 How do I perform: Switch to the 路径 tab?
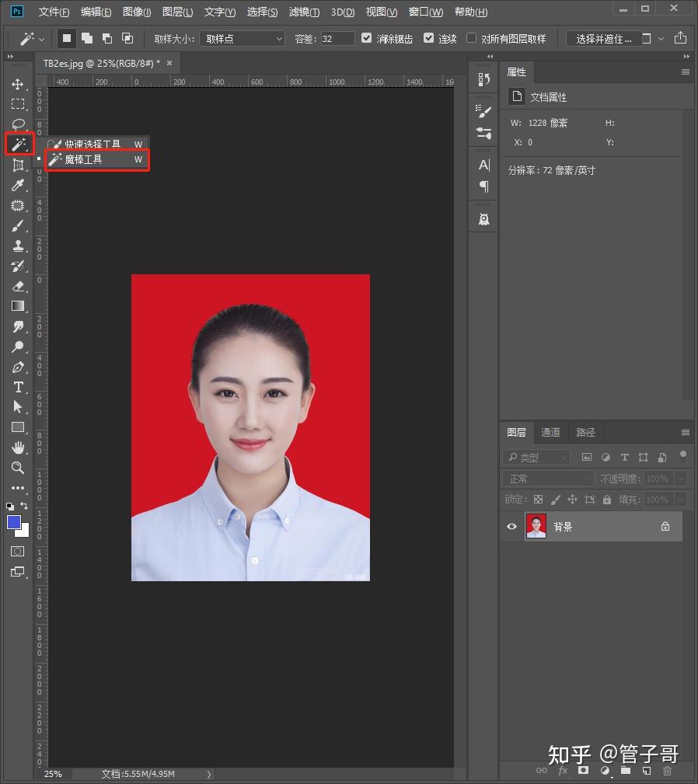585,432
